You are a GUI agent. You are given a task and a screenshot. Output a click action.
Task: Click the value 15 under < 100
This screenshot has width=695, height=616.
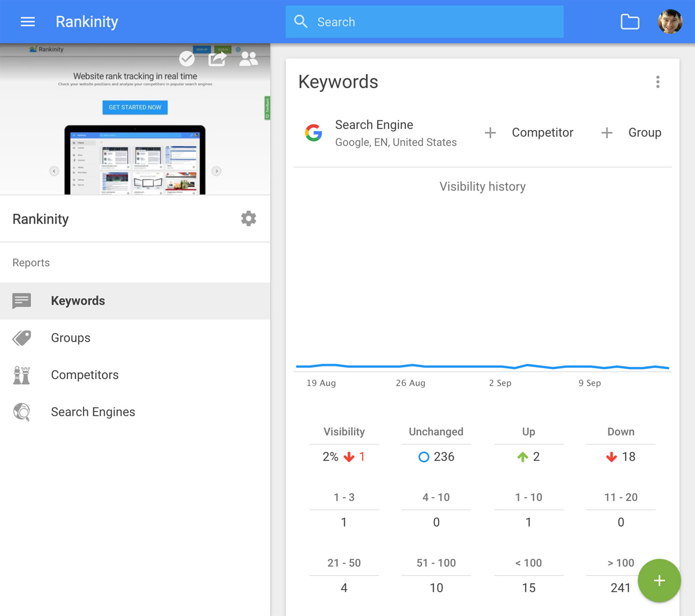[529, 588]
